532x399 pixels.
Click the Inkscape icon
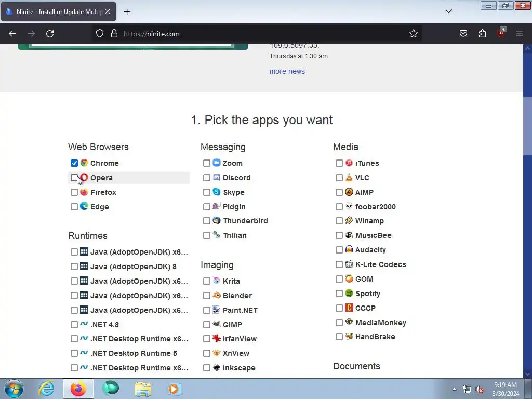pyautogui.click(x=217, y=367)
